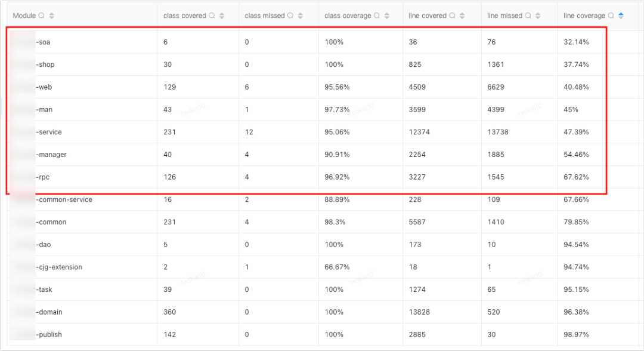Sort by class coverage column
644x351 pixels.
387,16
